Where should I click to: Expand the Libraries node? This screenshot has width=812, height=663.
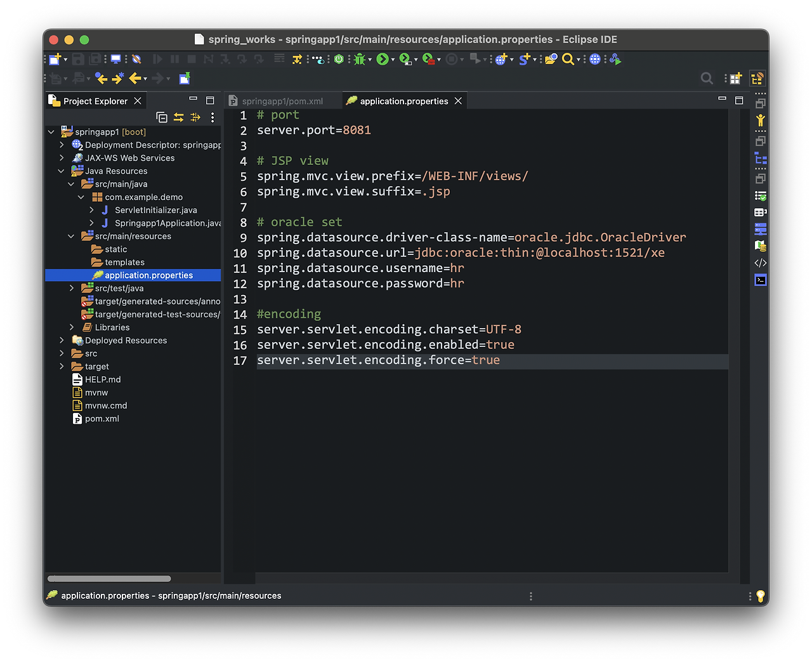click(x=72, y=327)
